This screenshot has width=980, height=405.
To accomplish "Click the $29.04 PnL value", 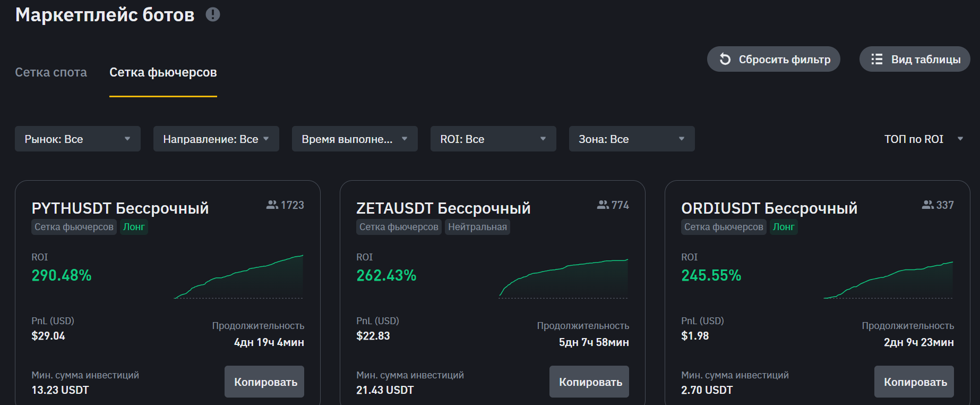I will click(48, 336).
